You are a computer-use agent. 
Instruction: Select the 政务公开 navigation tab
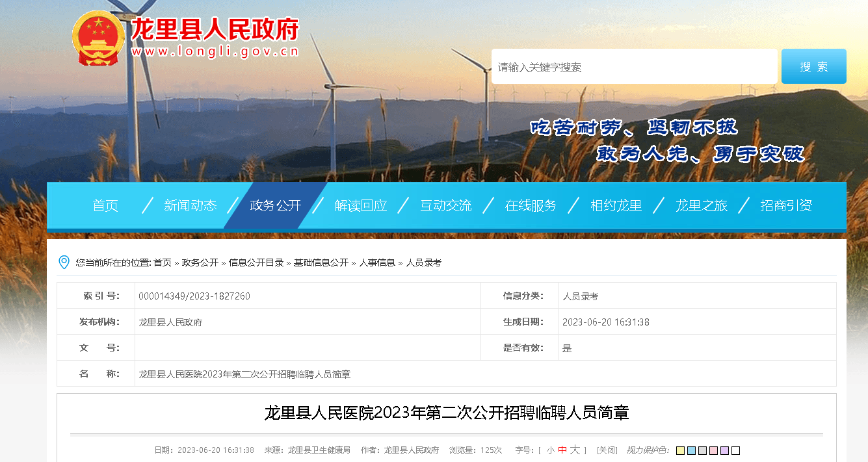(x=275, y=206)
